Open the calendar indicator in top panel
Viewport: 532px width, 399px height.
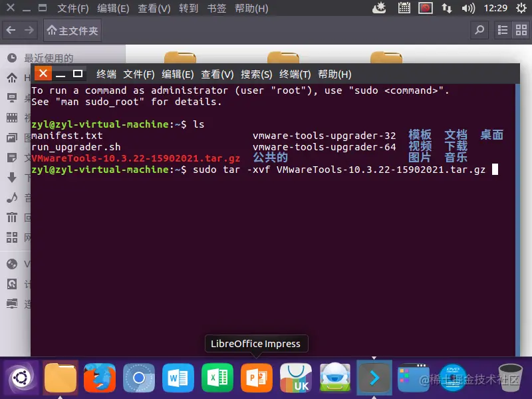coord(404,8)
